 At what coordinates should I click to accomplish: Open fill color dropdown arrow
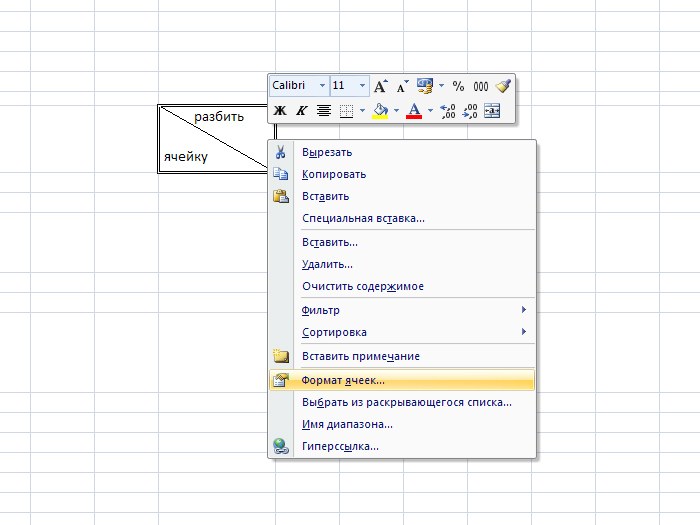coord(396,110)
